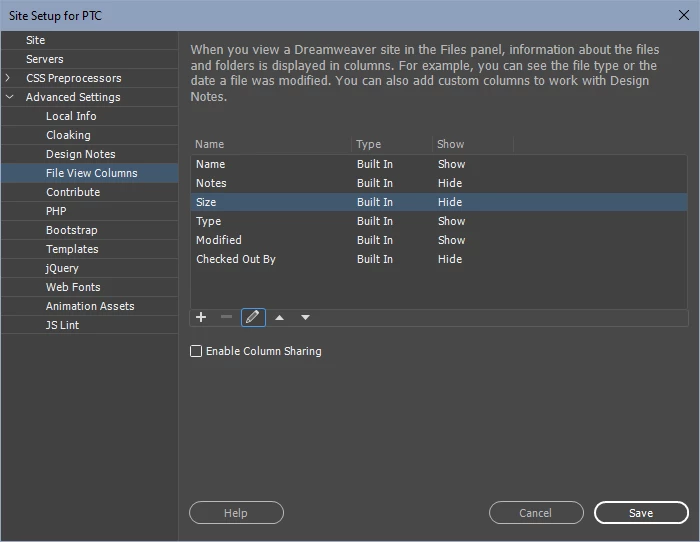
Task: Select the Type column row
Action: [x=439, y=221]
